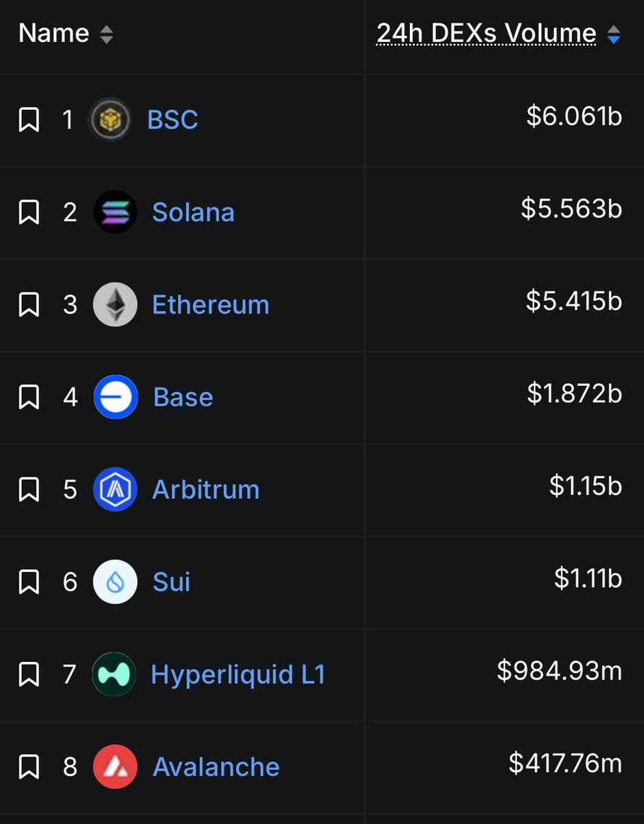Click the 24h DEXs Volume header

tap(486, 34)
